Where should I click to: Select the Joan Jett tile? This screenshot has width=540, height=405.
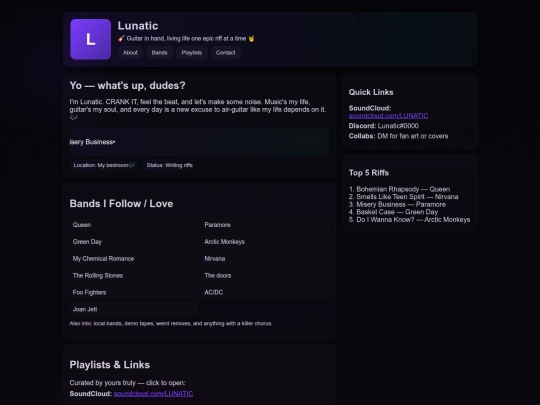point(134,309)
